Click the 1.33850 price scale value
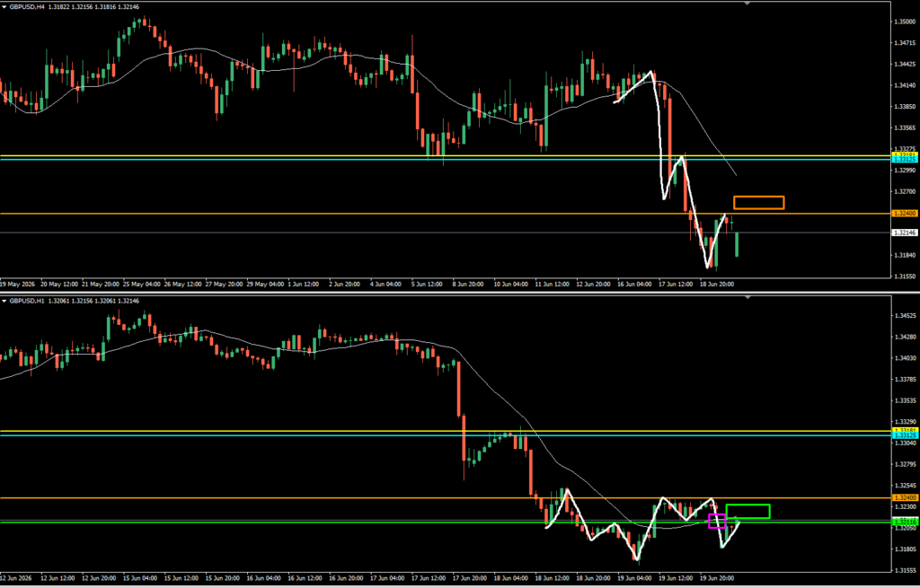 [x=904, y=106]
